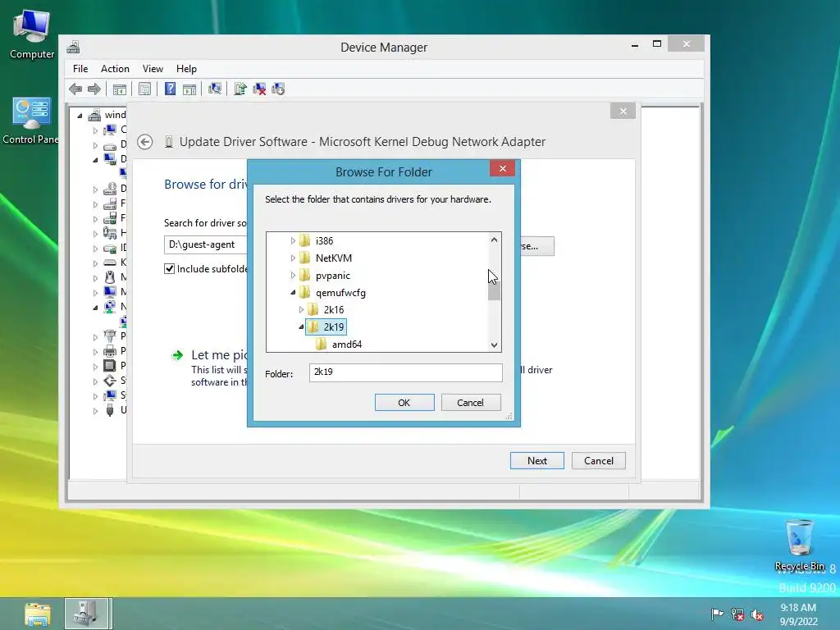Toggle the action pane toolbar icon
Image resolution: width=840 pixels, height=630 pixels.
[189, 89]
